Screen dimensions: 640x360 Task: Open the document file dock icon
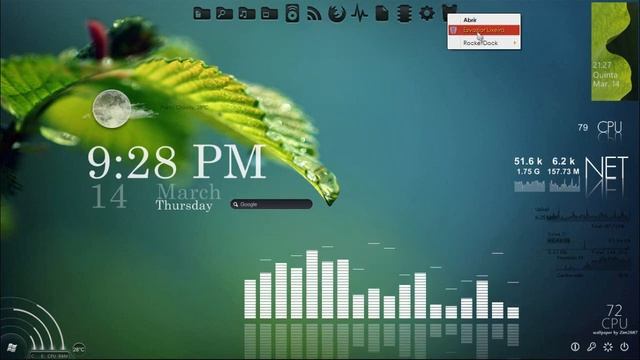coord(382,13)
